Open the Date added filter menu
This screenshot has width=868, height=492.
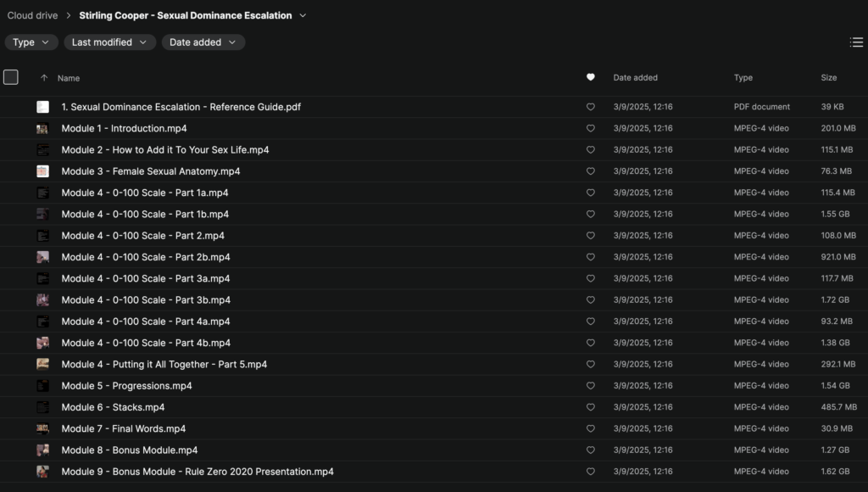click(203, 42)
